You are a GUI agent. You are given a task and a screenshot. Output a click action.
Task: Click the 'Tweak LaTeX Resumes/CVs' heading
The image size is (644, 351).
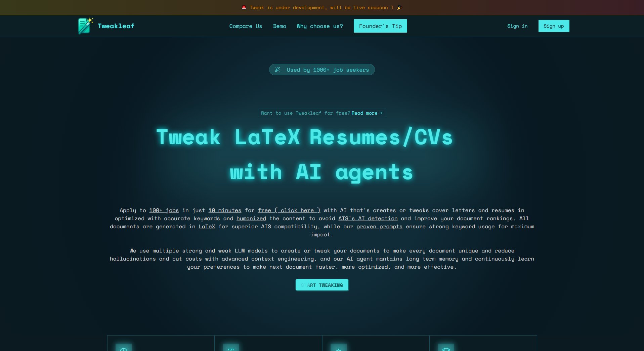click(x=304, y=137)
